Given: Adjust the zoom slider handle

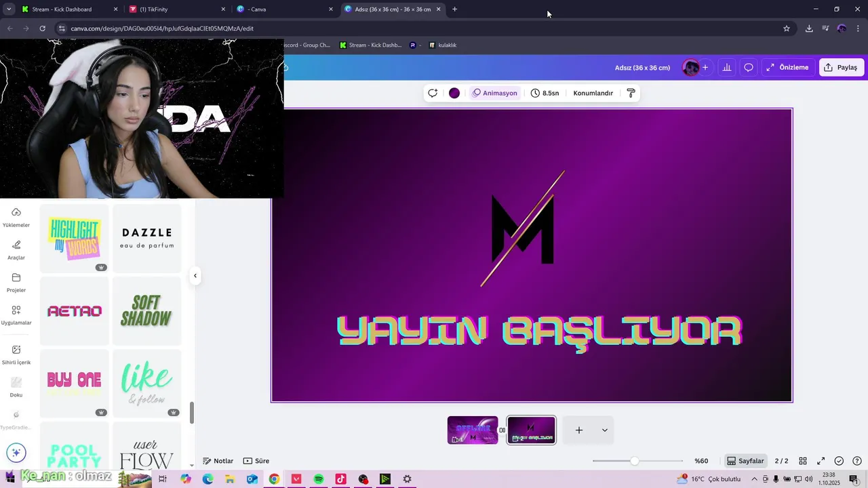Looking at the screenshot, I should (x=634, y=461).
